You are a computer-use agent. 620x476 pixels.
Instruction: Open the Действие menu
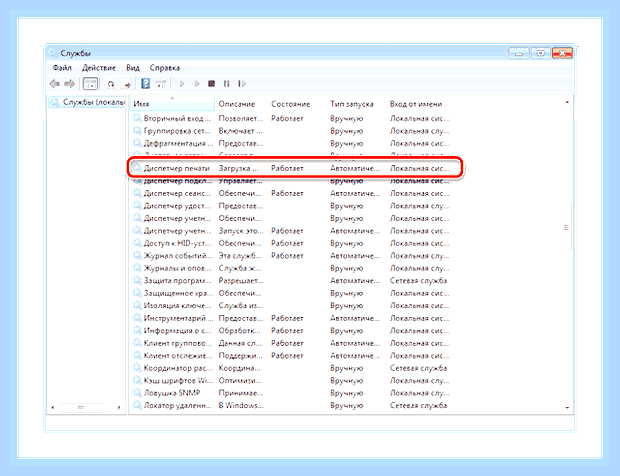(99, 68)
